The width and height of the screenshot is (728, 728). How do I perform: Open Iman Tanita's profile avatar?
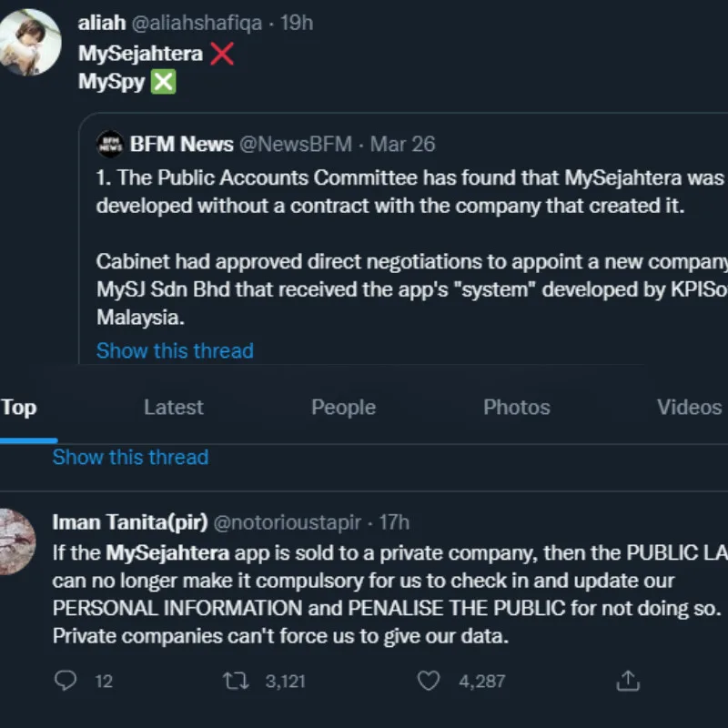click(16, 543)
